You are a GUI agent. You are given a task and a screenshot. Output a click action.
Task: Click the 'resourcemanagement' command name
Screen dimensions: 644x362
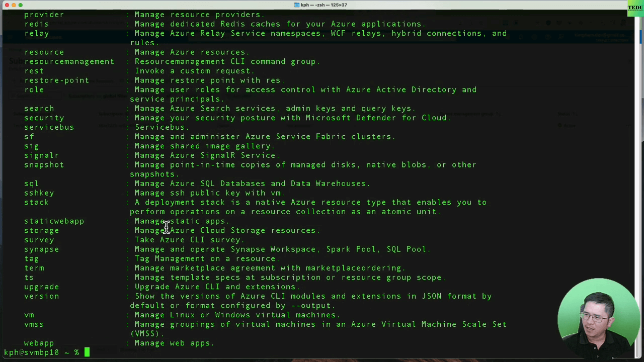click(69, 61)
